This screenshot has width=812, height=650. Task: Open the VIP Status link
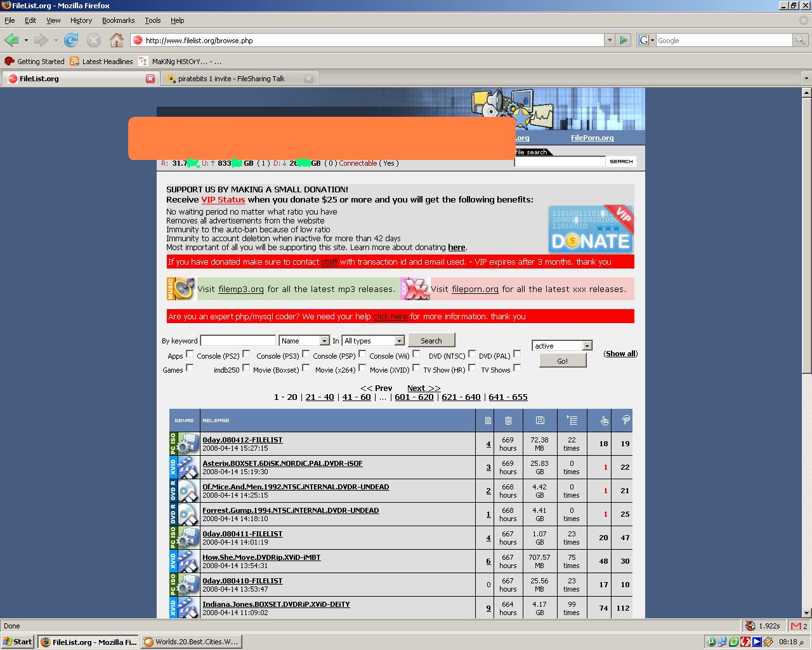(223, 199)
